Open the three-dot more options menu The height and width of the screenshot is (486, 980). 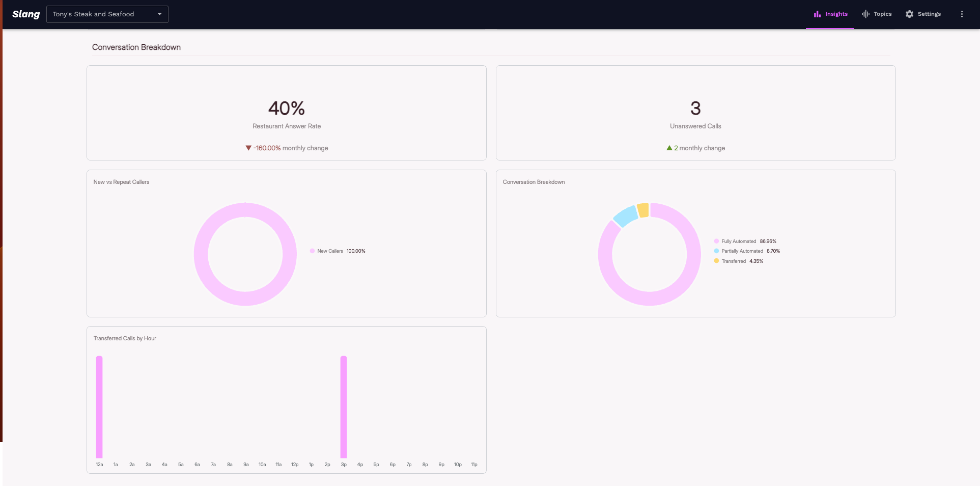pos(962,14)
